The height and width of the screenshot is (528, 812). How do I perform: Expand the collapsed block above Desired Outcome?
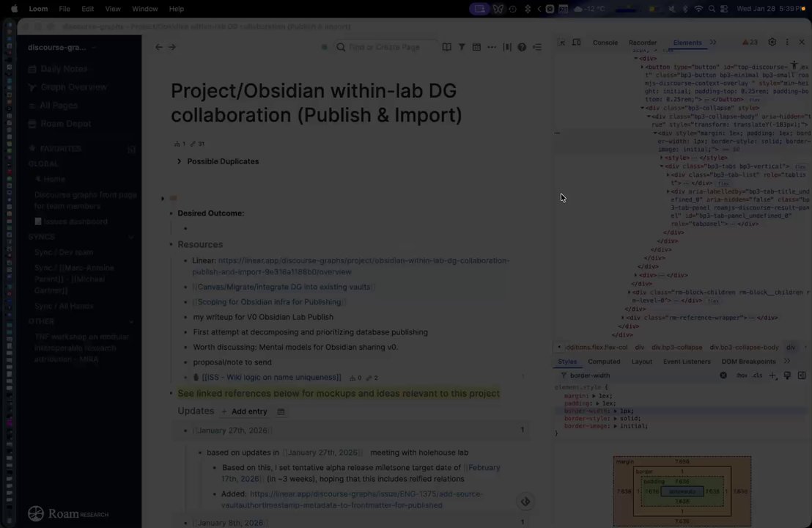[x=163, y=199]
